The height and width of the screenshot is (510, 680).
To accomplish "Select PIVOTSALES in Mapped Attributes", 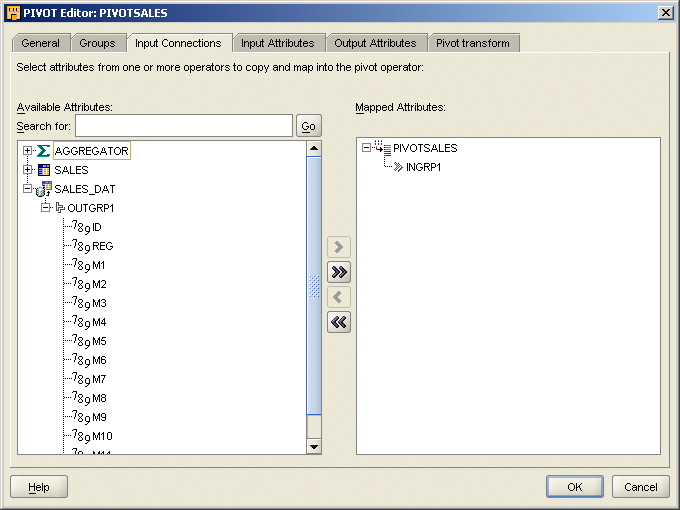I will click(425, 148).
